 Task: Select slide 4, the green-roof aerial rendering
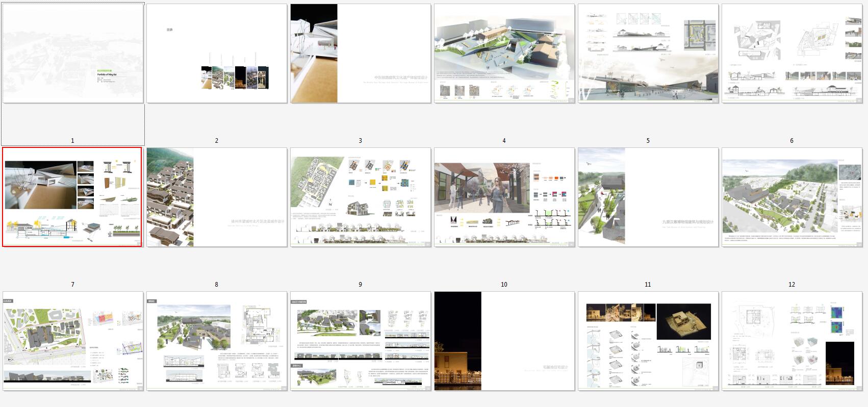(504, 54)
